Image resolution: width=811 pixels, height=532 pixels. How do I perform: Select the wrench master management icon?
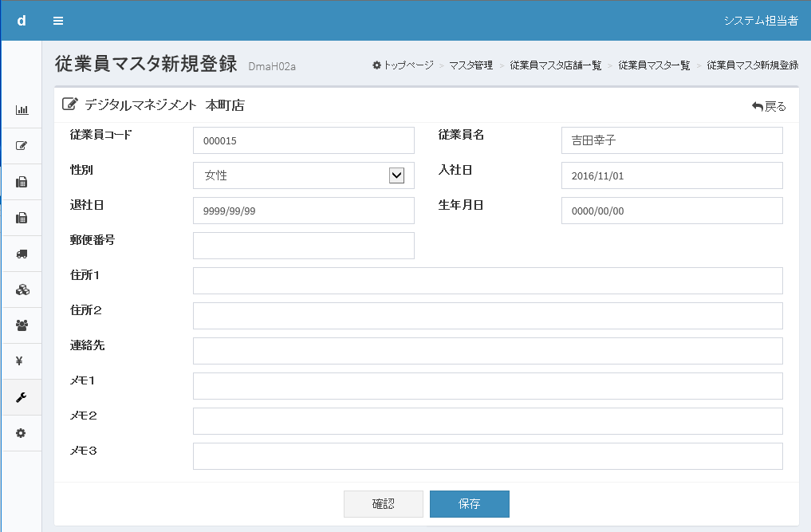[x=22, y=397]
